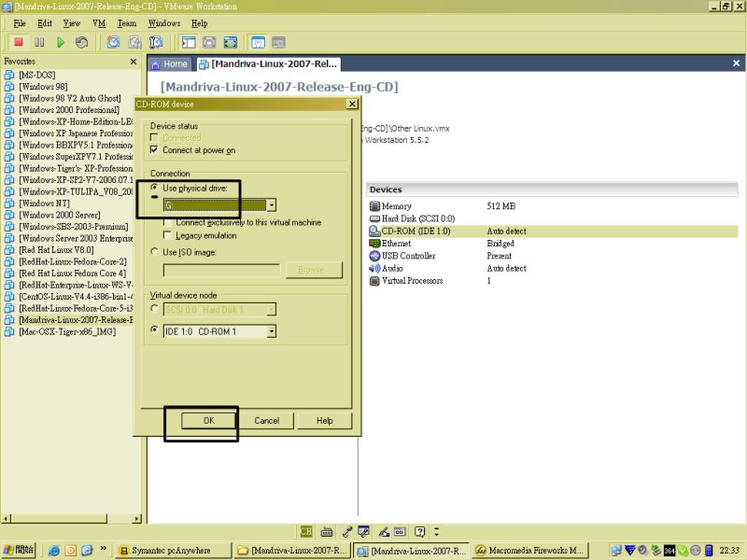This screenshot has width=747, height=560.
Task: Click the Summary view toolbar icon
Action: pos(258,42)
